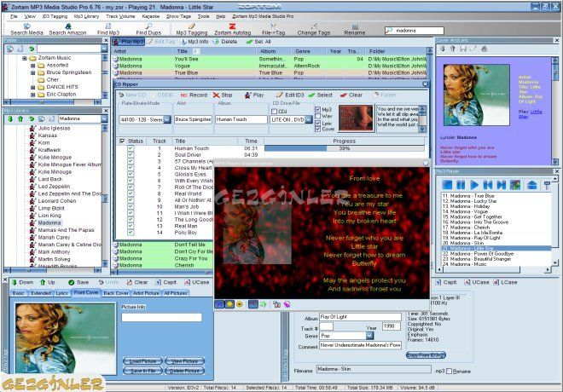Switch to the Lyrics tab
The image size is (563, 392).
[61, 293]
